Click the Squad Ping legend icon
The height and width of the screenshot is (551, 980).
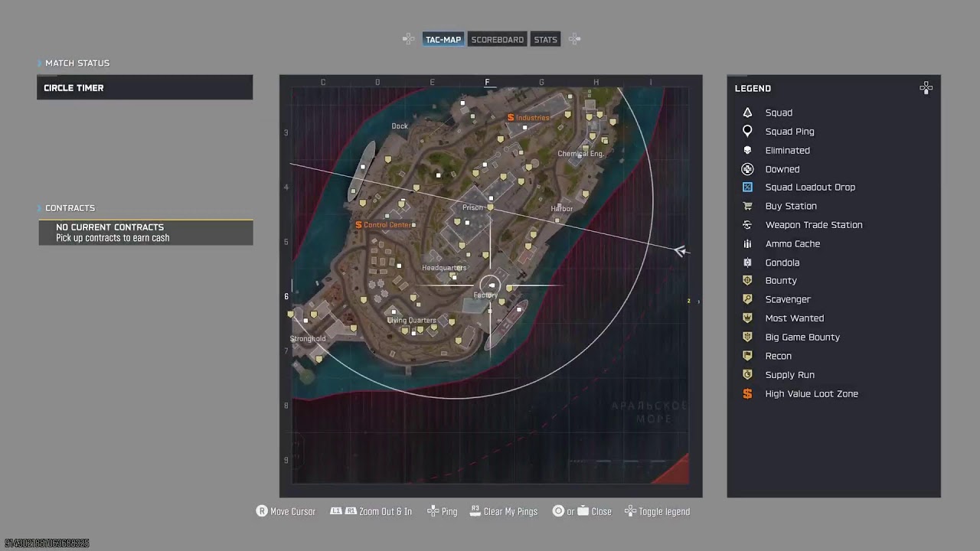point(747,132)
